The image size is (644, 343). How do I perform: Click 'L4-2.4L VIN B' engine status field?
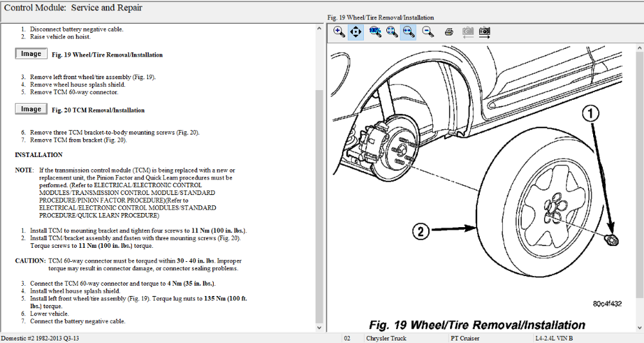(x=554, y=338)
